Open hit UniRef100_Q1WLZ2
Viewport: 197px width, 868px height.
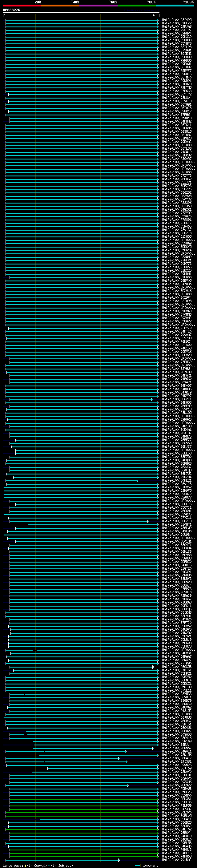(x=176, y=23)
